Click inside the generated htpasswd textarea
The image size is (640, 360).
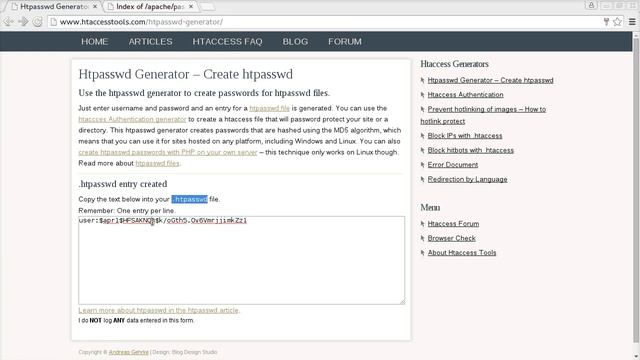(x=242, y=260)
